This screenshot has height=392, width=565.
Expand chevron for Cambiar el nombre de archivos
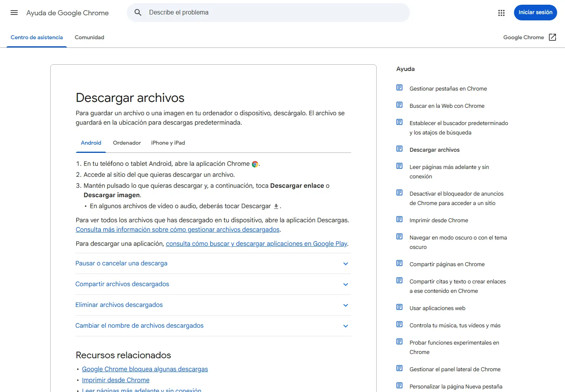coord(346,326)
